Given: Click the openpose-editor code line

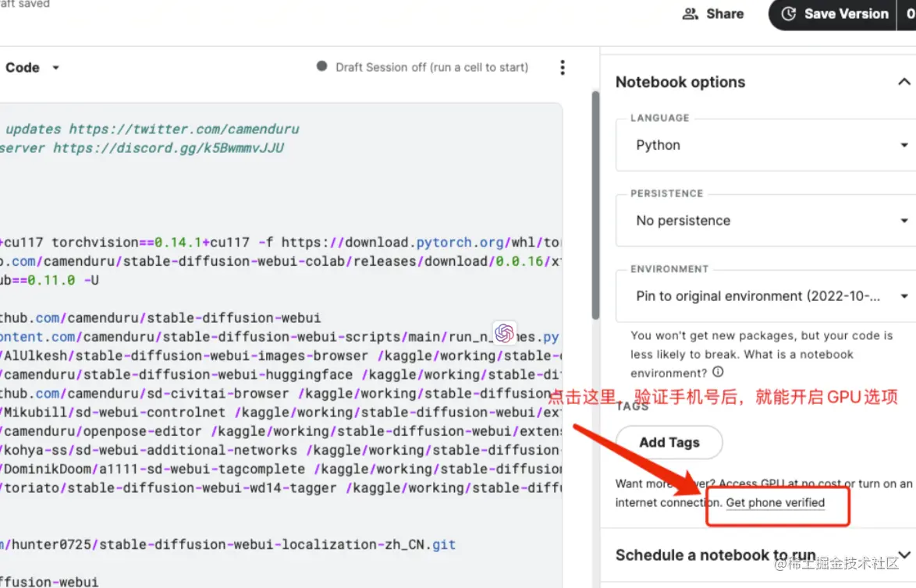Looking at the screenshot, I should coord(280,431).
